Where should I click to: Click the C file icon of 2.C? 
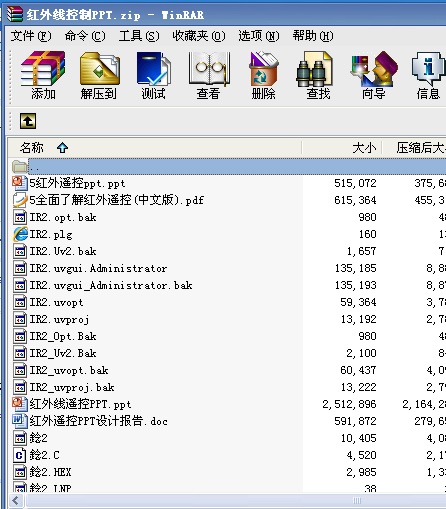pyautogui.click(x=20, y=455)
